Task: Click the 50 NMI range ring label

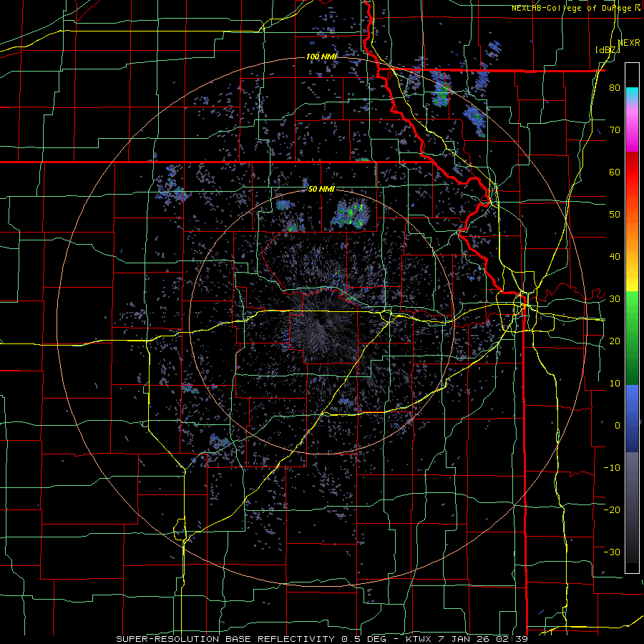Action: 321,190
